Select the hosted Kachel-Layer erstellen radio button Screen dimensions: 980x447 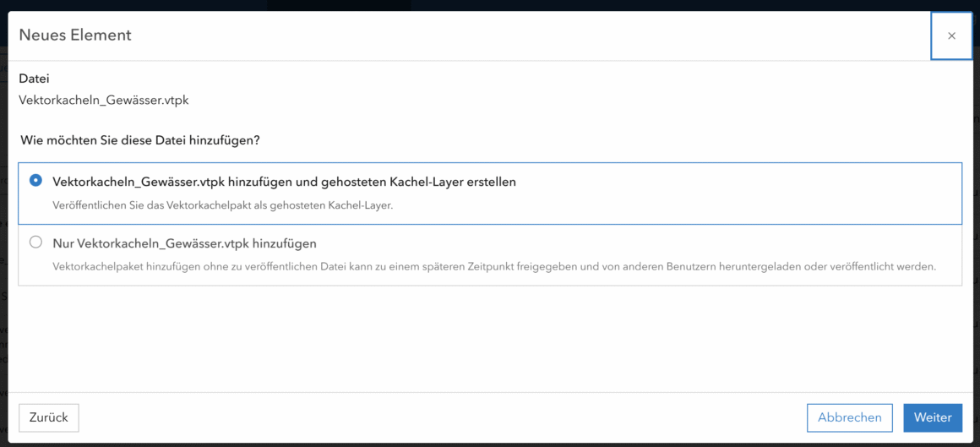point(35,181)
